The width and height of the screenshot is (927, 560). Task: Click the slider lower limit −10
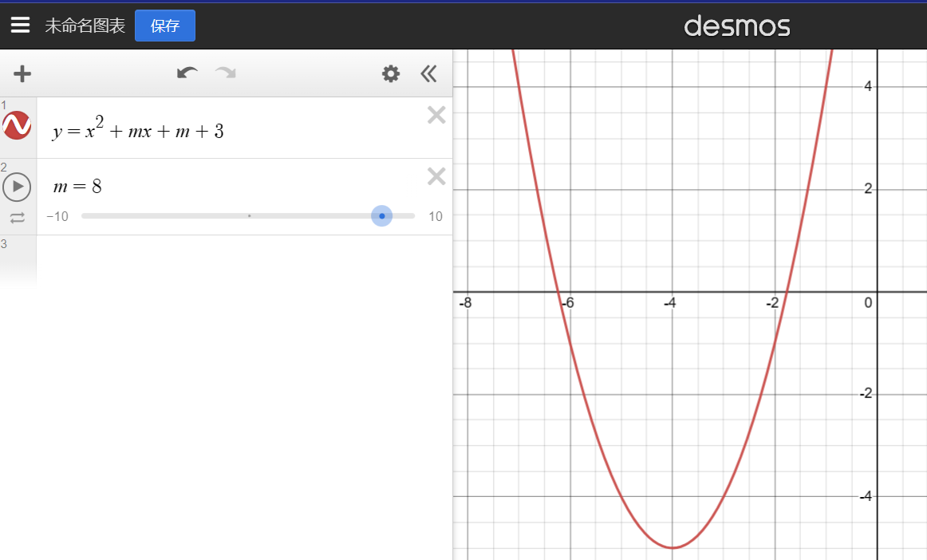click(x=57, y=216)
